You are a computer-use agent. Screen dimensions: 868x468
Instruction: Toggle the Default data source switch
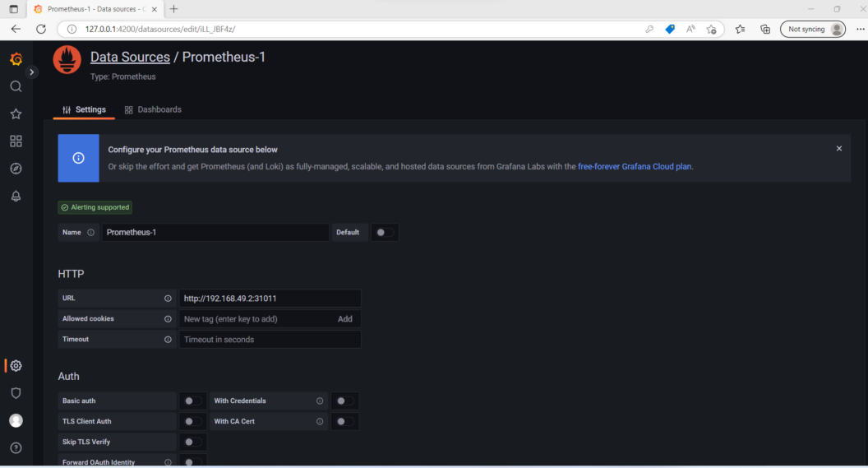(385, 233)
